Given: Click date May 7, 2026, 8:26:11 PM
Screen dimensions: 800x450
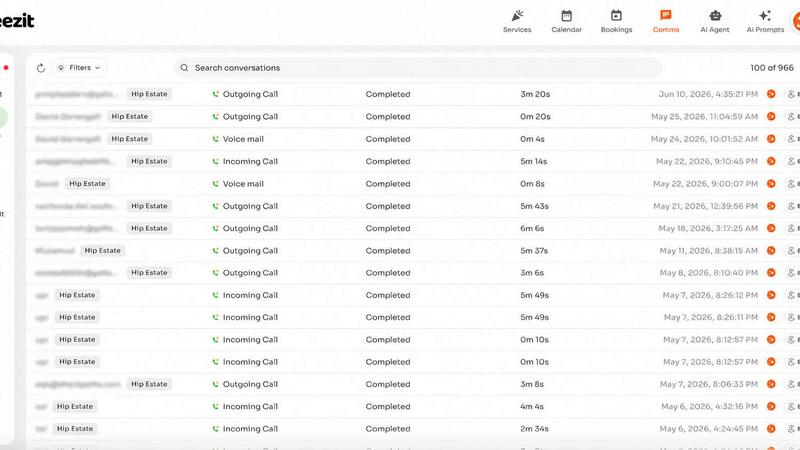Looking at the screenshot, I should pyautogui.click(x=710, y=317).
